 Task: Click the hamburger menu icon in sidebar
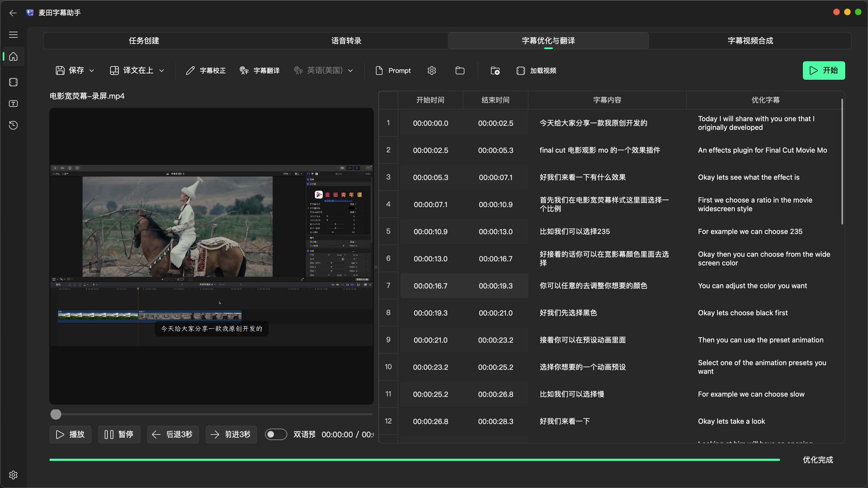[x=13, y=35]
